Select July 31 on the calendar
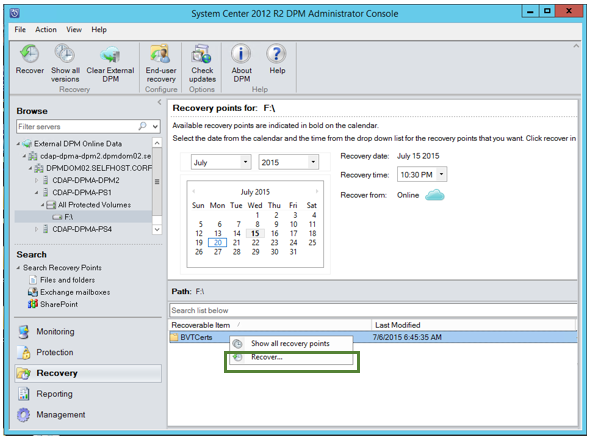Screen dimensions: 589x436 coord(293,252)
